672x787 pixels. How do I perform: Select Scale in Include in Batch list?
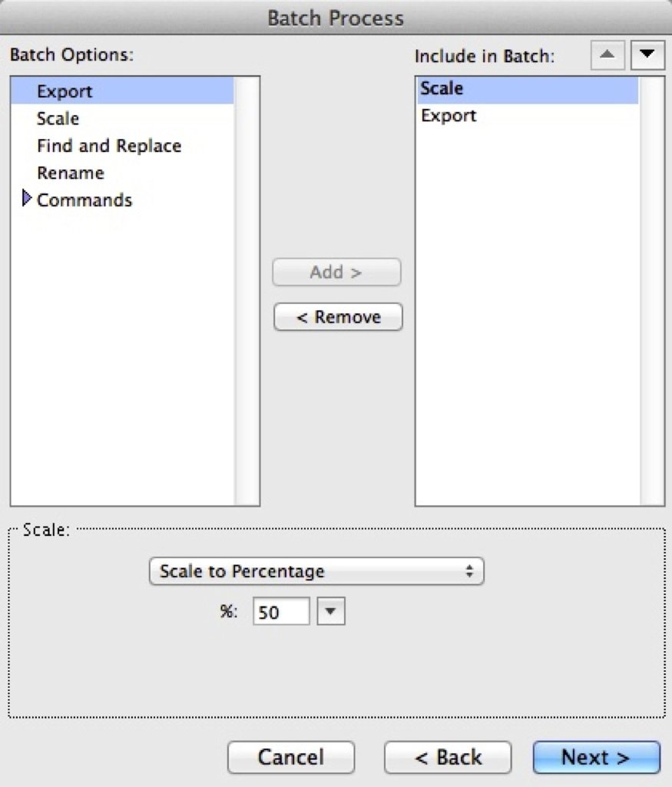(528, 88)
